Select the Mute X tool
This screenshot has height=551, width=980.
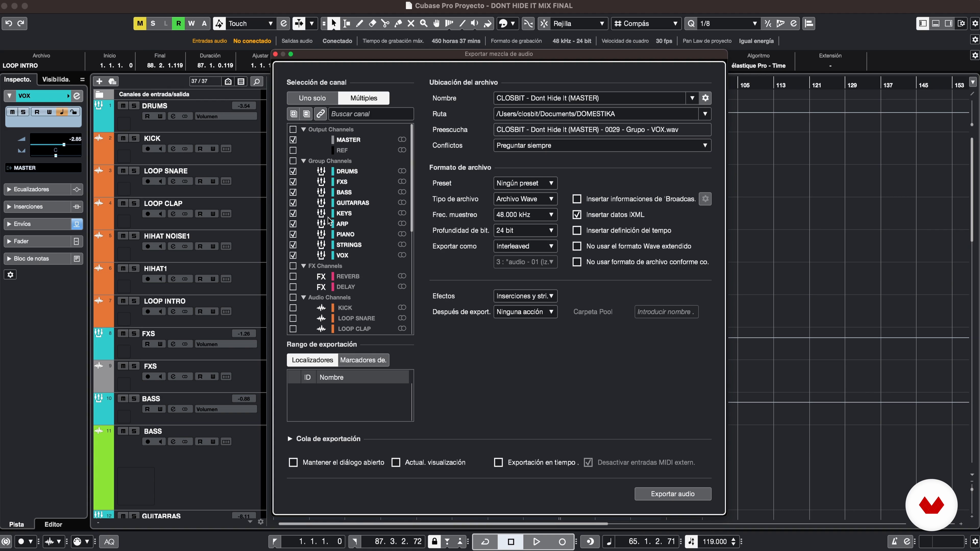[411, 23]
